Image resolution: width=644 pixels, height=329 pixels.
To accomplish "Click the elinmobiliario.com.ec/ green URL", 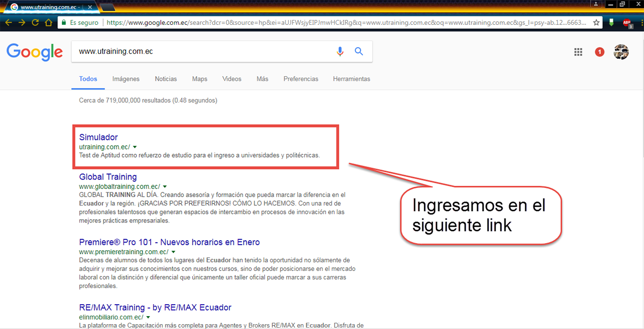I will [111, 317].
